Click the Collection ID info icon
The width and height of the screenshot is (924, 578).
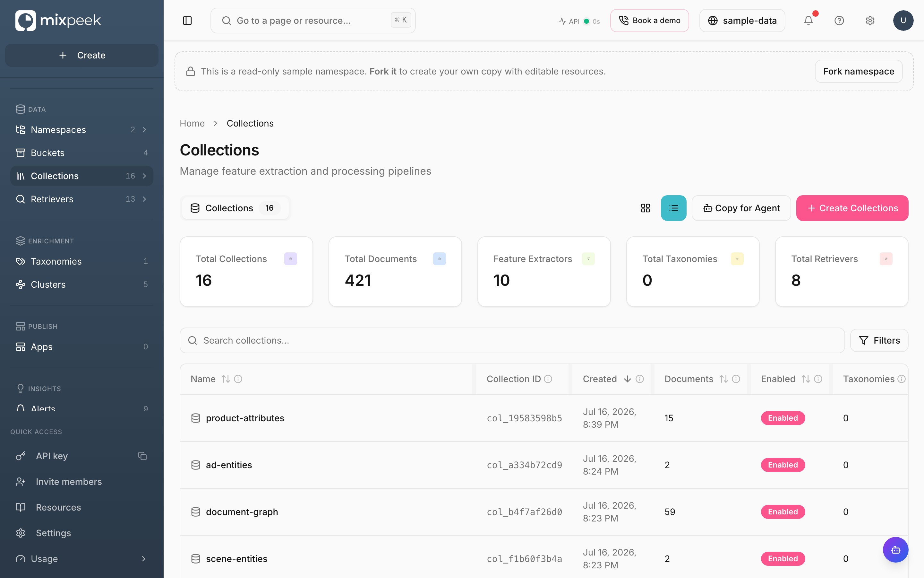click(548, 379)
